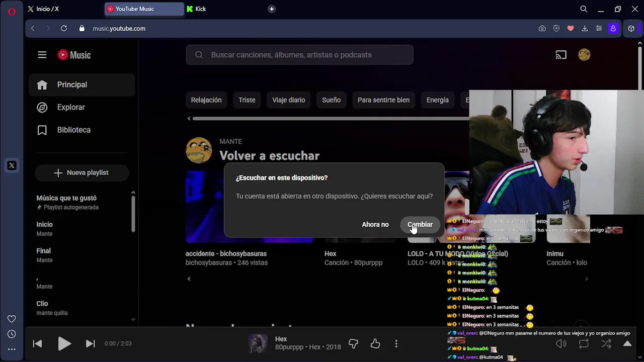The height and width of the screenshot is (362, 644).
Task: Dismiss dialog with Ahora no
Action: [375, 224]
